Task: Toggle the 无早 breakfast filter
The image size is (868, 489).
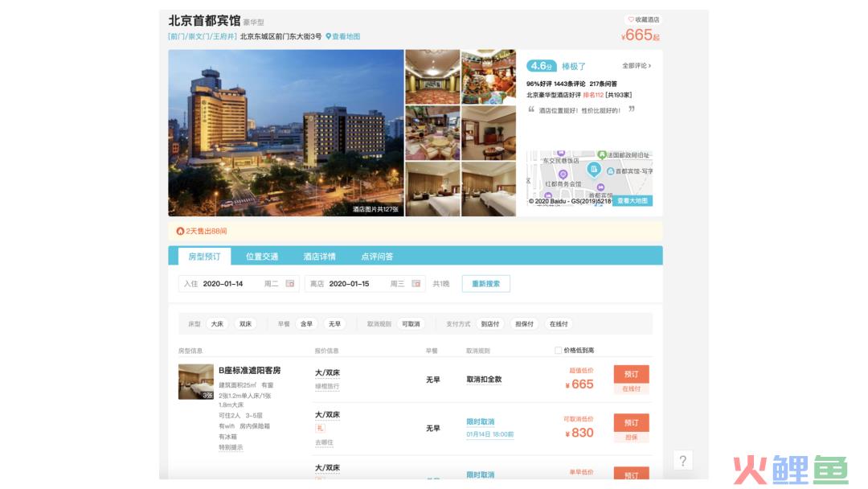Action: click(334, 324)
